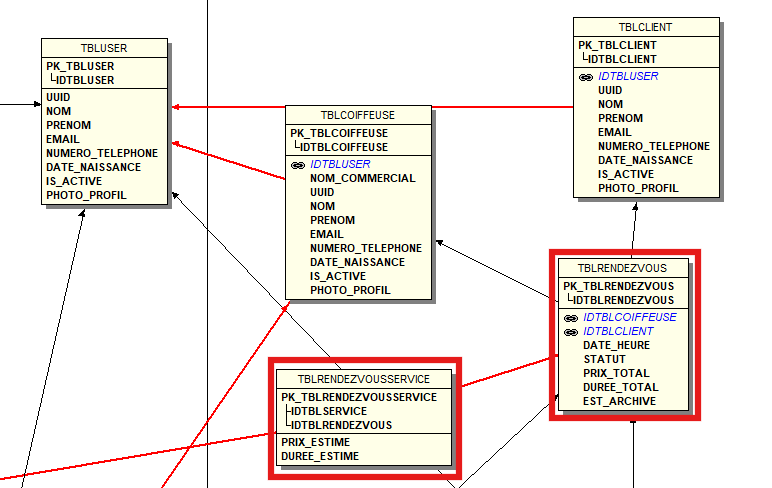Viewport: 772px width, 488px height.
Task: Select the TBLCOIFFEUSE table header
Action: (358, 116)
